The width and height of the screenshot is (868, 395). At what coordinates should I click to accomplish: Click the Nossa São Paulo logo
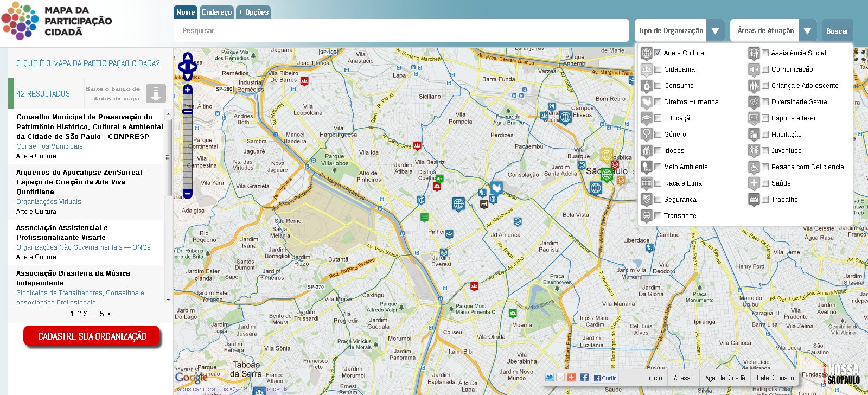[x=842, y=374]
